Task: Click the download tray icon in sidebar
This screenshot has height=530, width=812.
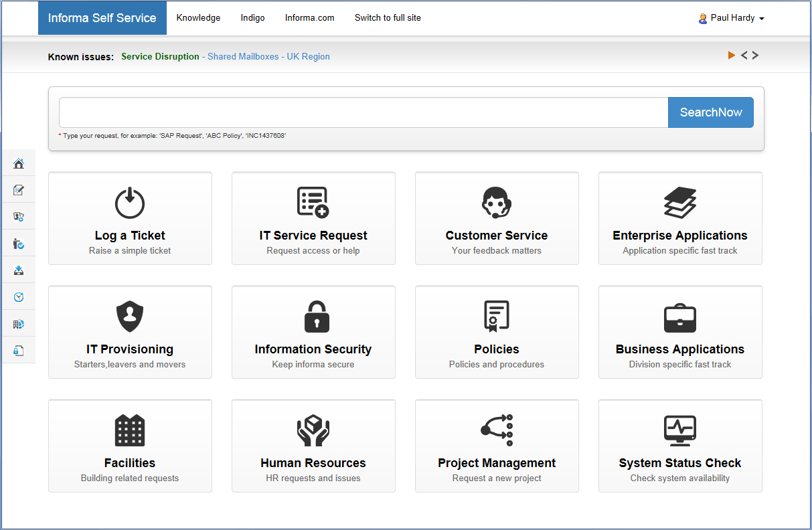Action: [19, 270]
